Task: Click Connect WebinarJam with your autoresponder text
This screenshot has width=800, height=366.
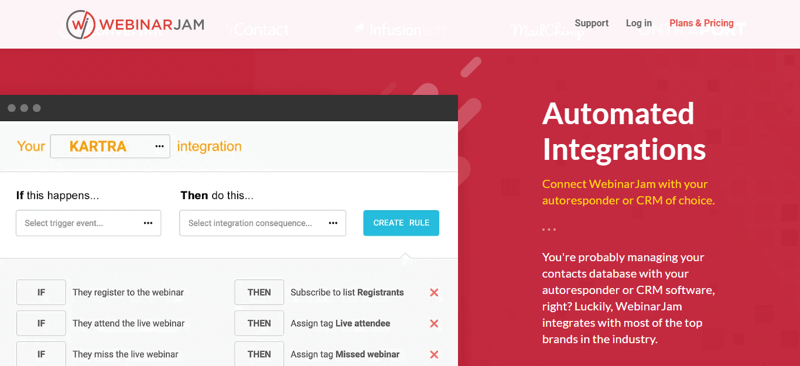Action: click(629, 192)
